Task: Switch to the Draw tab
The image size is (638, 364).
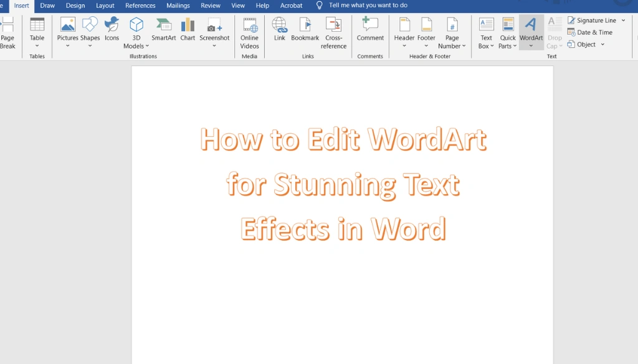Action: [x=47, y=6]
